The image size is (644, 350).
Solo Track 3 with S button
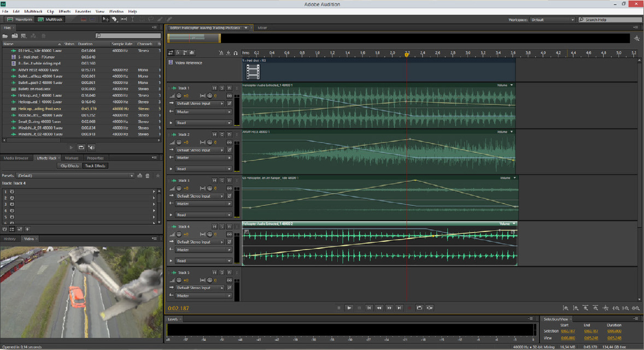click(222, 181)
